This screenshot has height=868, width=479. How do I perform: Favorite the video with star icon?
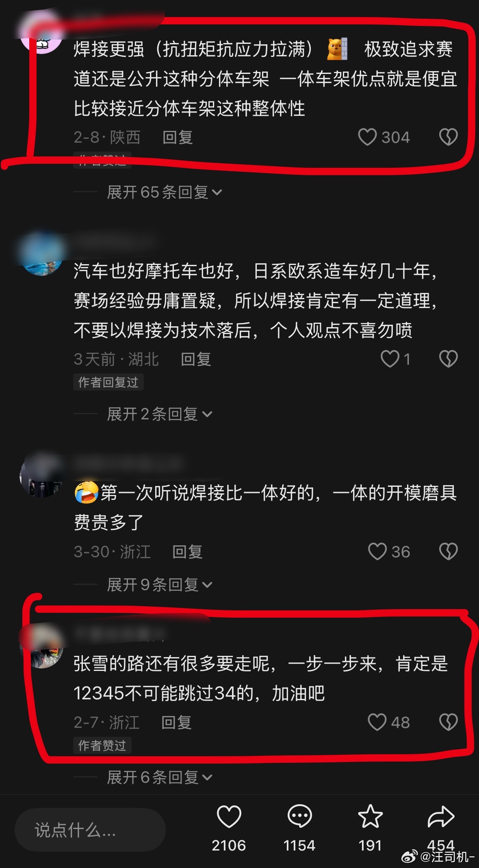[x=370, y=816]
